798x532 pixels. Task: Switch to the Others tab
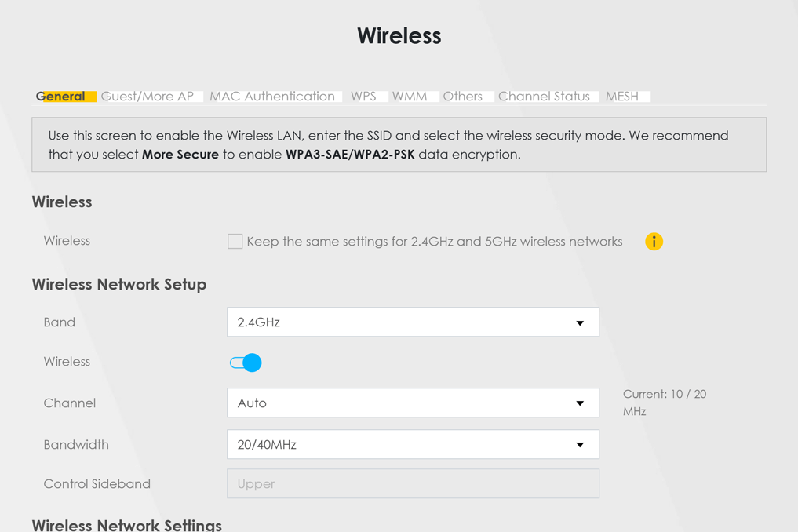click(x=462, y=97)
